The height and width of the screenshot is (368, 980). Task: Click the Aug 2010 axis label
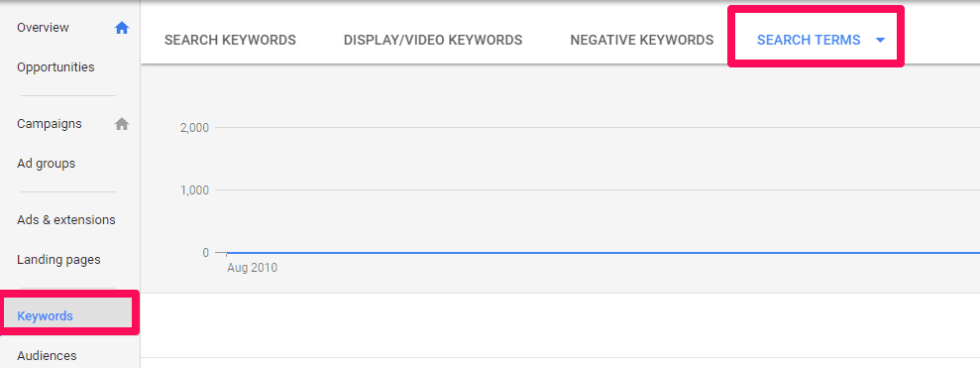pos(252,268)
